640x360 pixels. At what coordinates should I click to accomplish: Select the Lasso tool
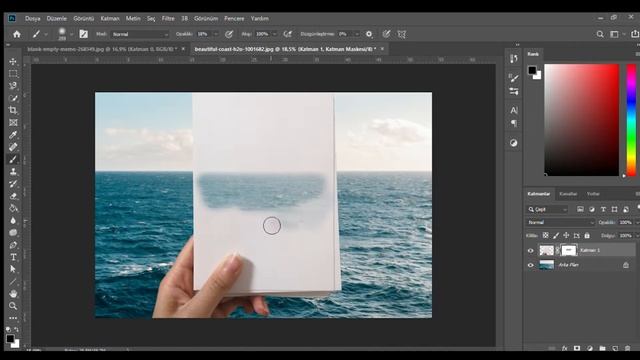click(13, 86)
